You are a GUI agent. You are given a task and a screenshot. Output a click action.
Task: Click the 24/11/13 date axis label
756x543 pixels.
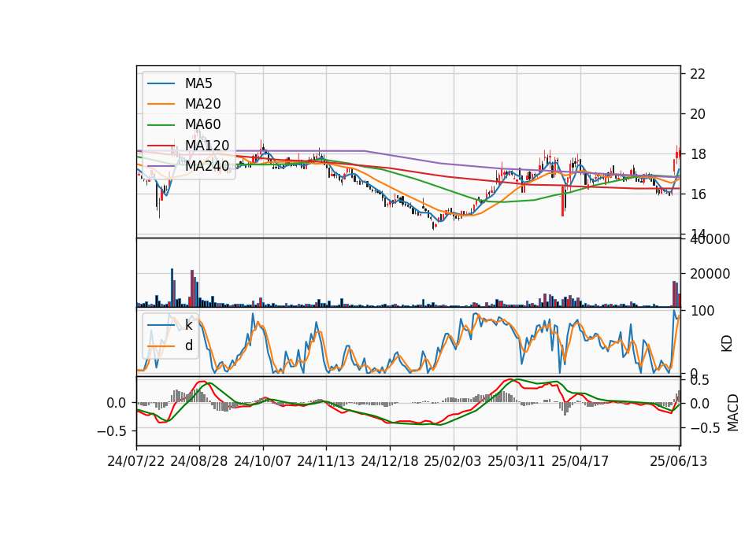click(326, 462)
